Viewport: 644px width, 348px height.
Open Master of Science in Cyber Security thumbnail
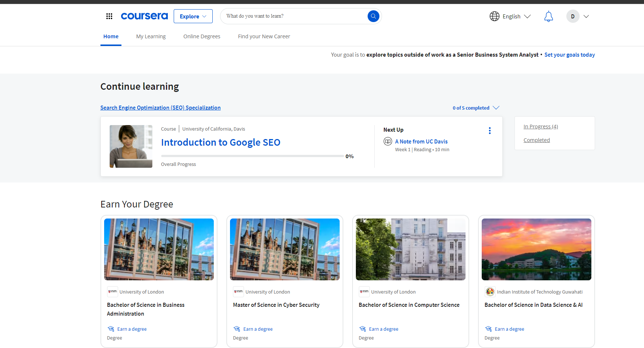pos(285,249)
